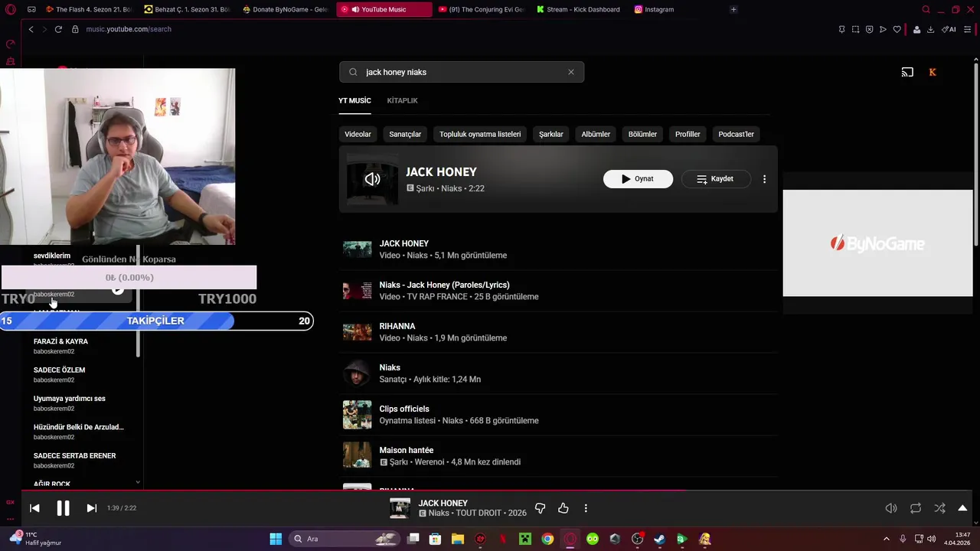The height and width of the screenshot is (551, 980).
Task: Open the K account avatar
Action: point(933,72)
